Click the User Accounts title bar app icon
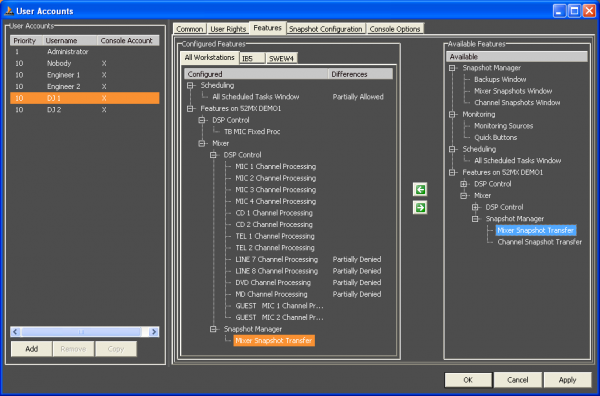 click(x=8, y=11)
